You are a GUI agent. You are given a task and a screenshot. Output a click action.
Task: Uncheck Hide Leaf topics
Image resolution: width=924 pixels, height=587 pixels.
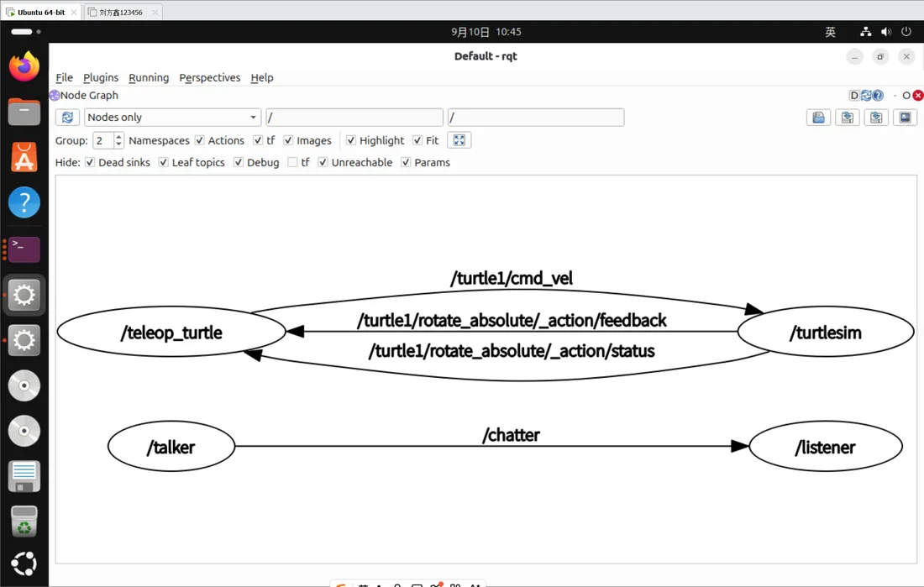tap(163, 162)
